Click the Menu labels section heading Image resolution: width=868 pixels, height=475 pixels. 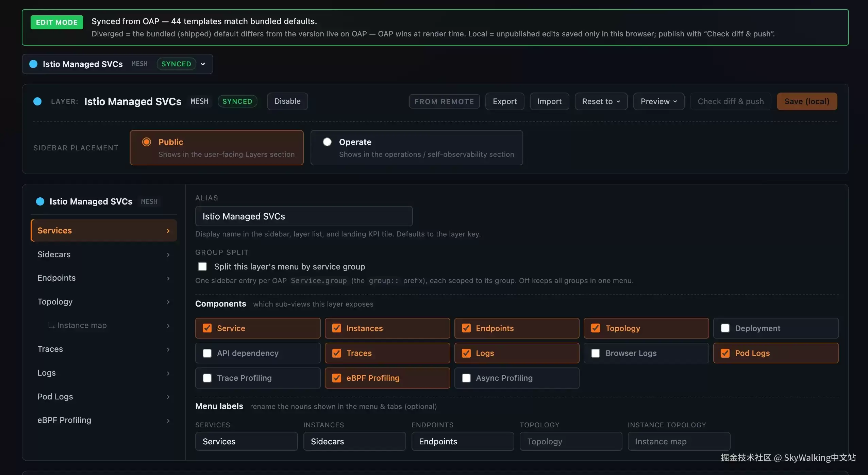[x=219, y=406]
